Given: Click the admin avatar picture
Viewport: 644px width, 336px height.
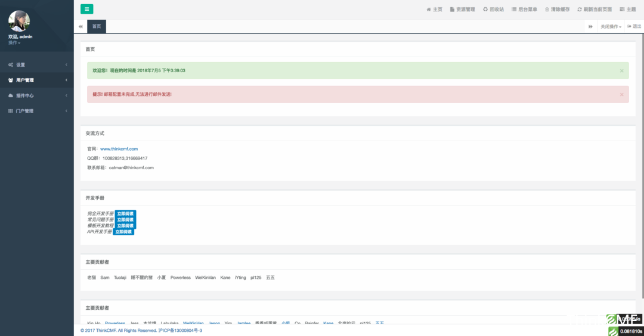Looking at the screenshot, I should point(19,21).
